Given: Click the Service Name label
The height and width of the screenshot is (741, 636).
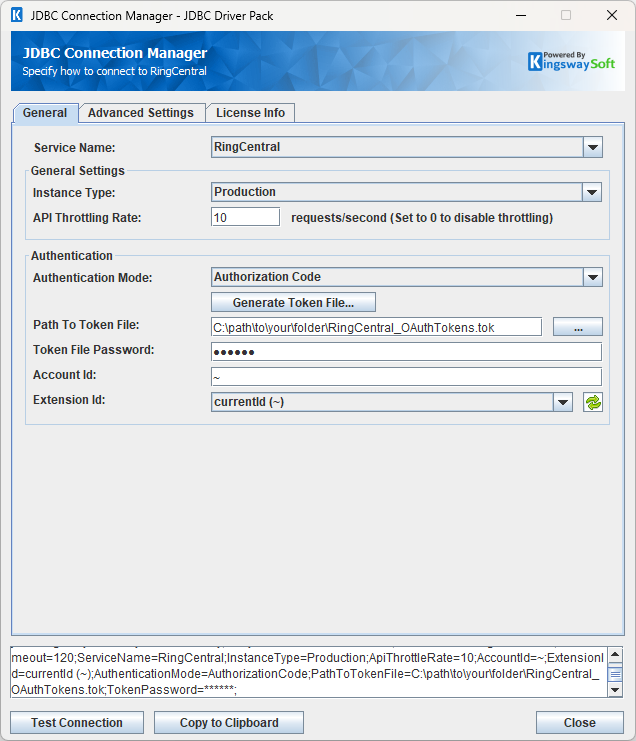Looking at the screenshot, I should click(x=75, y=148).
